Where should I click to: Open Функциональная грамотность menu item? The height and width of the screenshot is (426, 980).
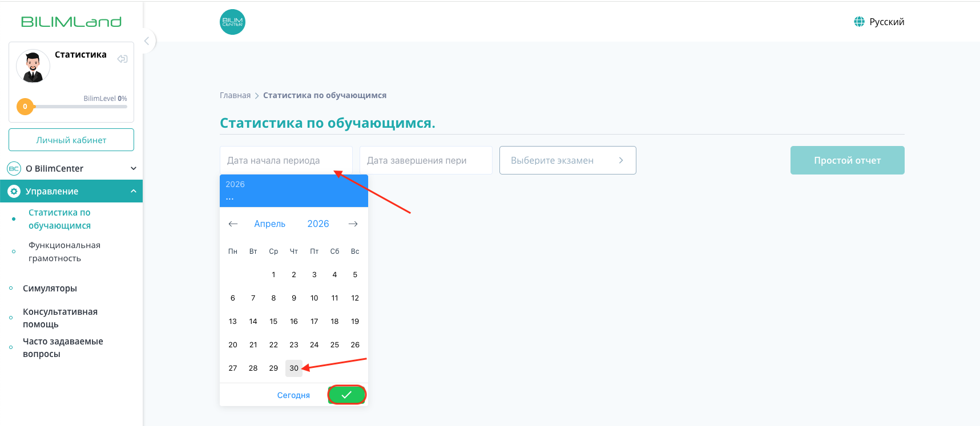click(64, 251)
